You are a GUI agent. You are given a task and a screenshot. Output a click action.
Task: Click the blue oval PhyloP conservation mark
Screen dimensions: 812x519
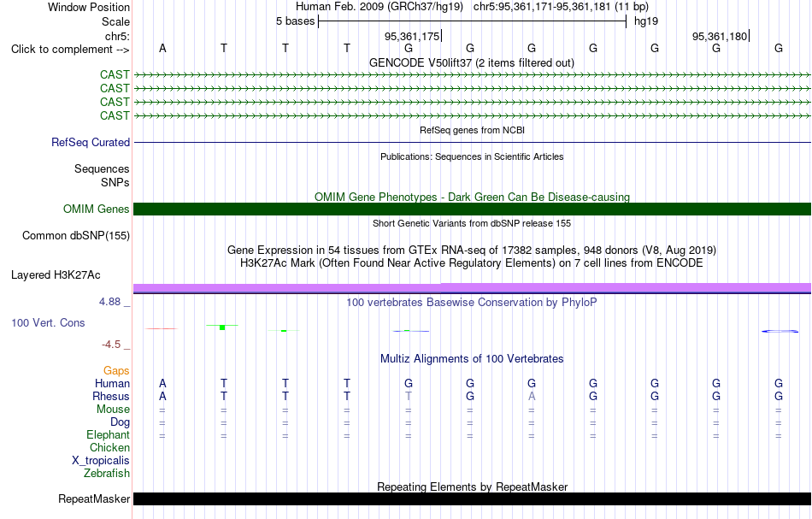tap(780, 331)
